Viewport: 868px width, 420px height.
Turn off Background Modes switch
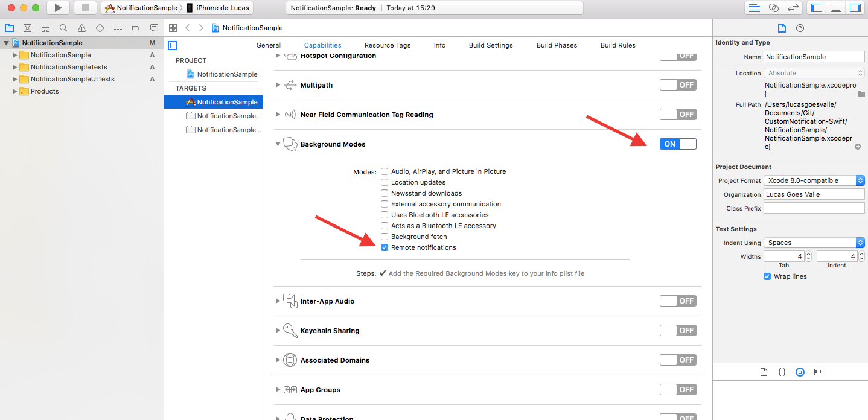(x=678, y=144)
